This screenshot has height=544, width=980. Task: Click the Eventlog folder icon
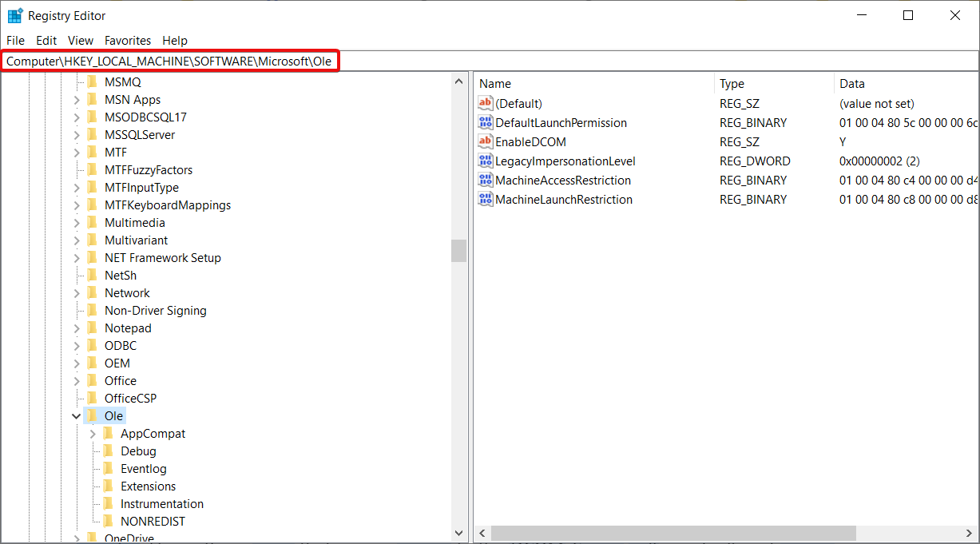click(x=108, y=468)
